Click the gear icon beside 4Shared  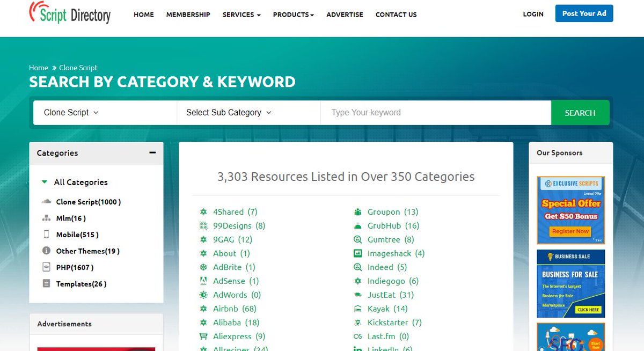pos(203,212)
